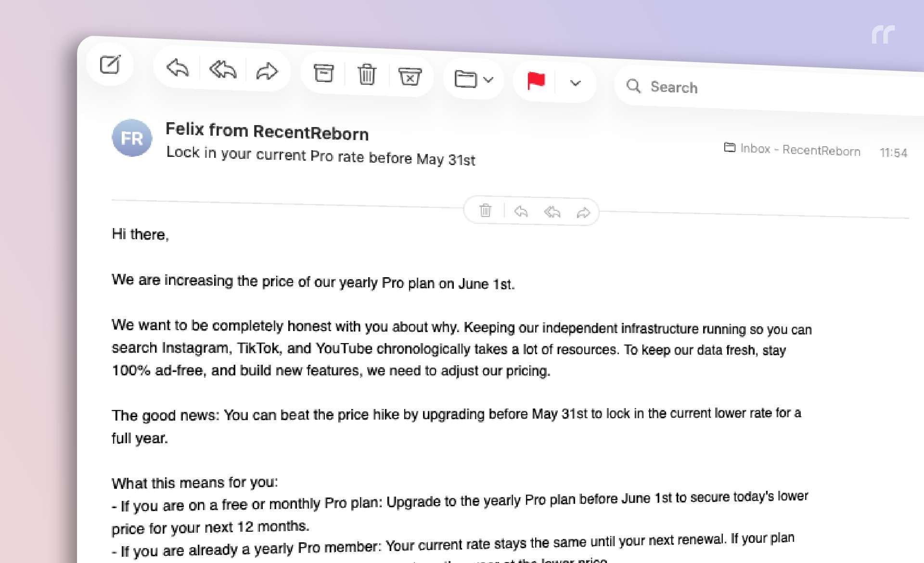Click the sentence about June 1st price increase

tap(313, 281)
